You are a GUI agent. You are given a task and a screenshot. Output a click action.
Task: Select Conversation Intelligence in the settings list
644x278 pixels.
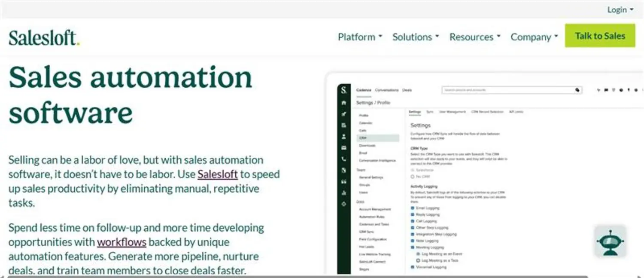378,160
